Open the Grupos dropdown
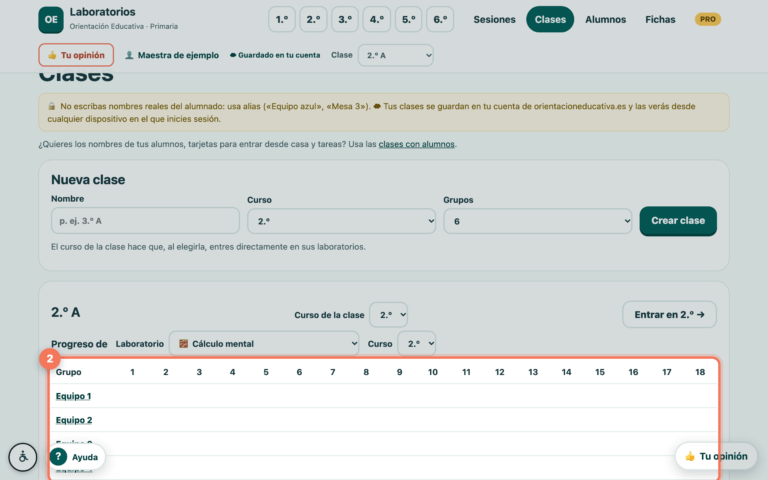 tap(538, 221)
